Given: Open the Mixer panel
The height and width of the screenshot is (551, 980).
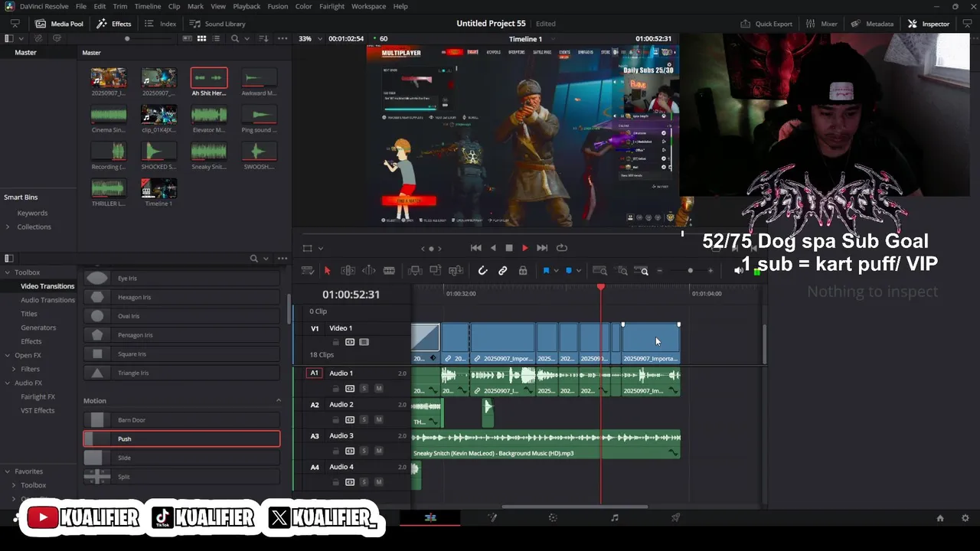Looking at the screenshot, I should point(821,24).
